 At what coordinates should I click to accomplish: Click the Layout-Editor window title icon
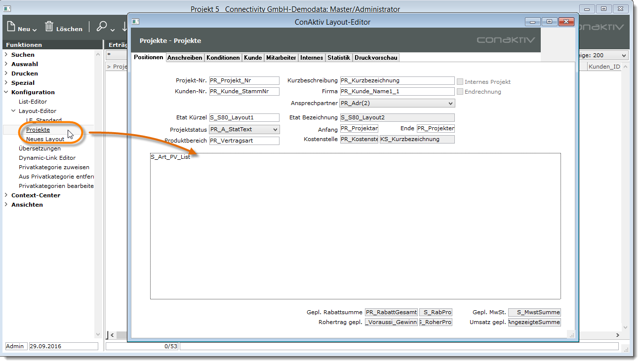point(135,22)
